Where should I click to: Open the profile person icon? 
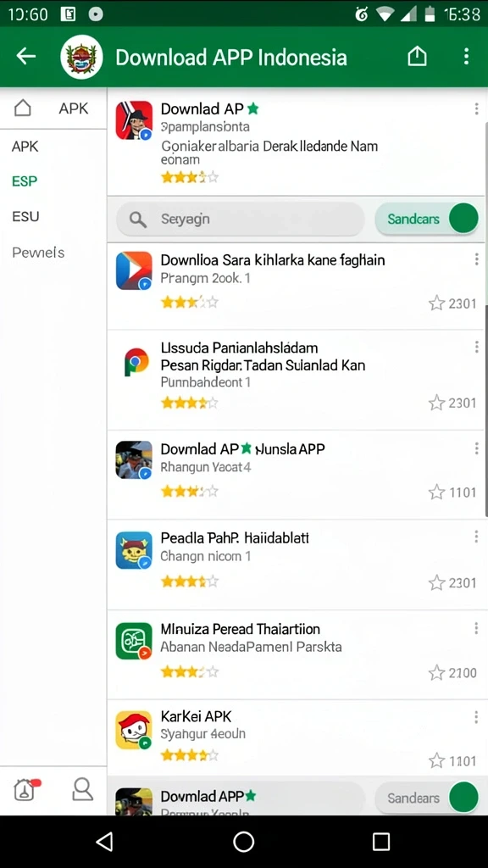pos(82,789)
